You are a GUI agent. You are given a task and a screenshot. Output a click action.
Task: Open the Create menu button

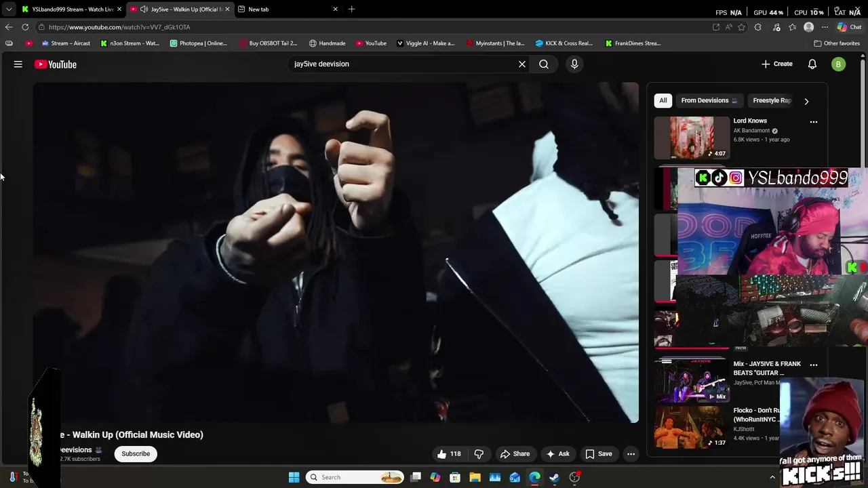(777, 64)
